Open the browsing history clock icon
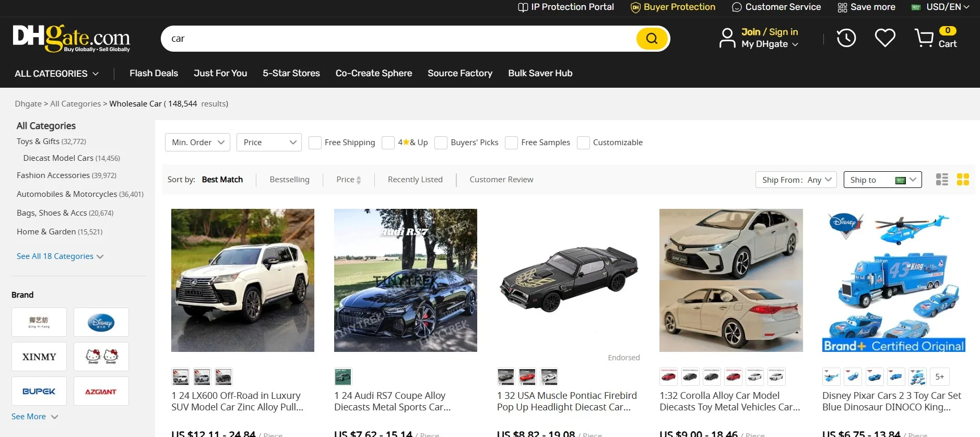 click(x=846, y=38)
